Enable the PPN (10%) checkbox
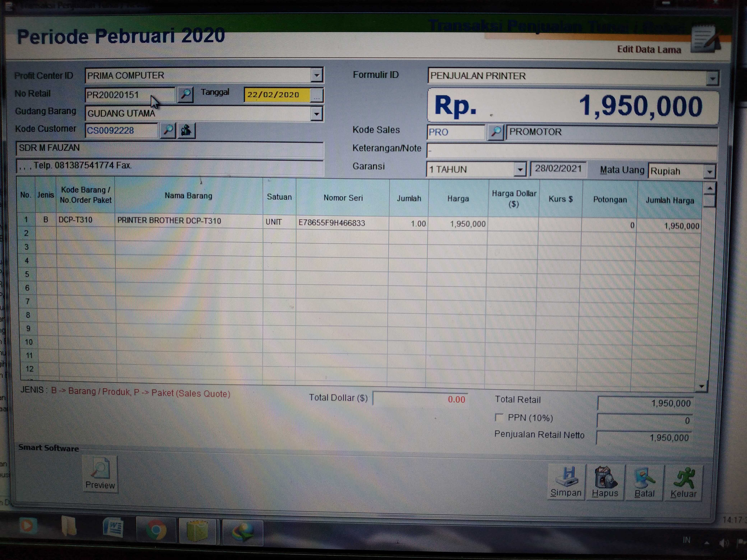The height and width of the screenshot is (560, 747). [499, 417]
